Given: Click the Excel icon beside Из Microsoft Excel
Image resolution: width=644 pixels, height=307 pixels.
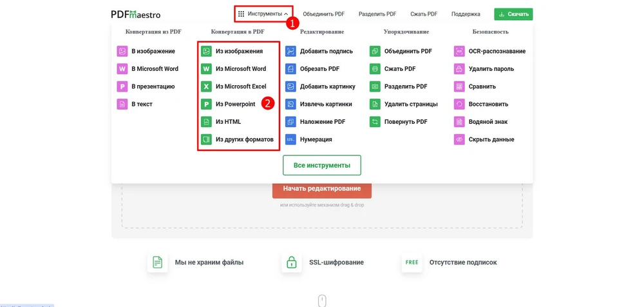Looking at the screenshot, I should 206,86.
